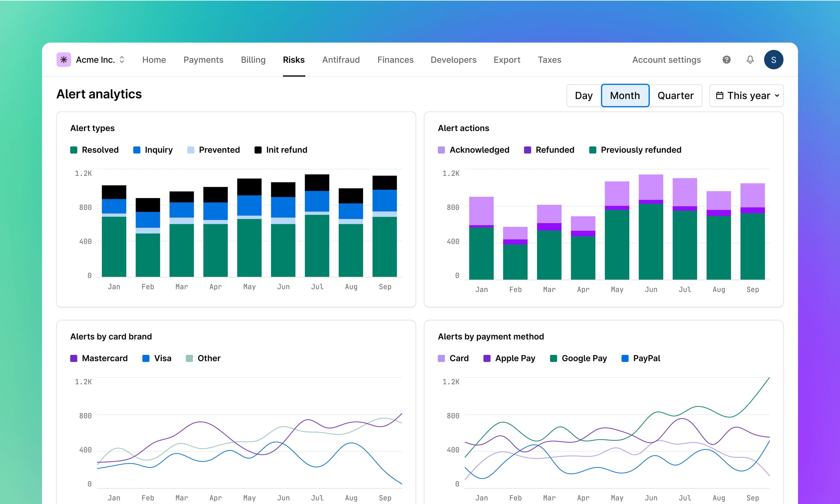Open the help icon in the top bar
840x504 pixels.
726,59
